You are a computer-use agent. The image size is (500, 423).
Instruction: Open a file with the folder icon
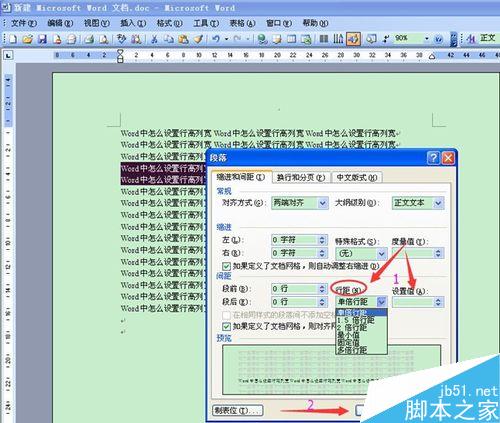tap(28, 39)
